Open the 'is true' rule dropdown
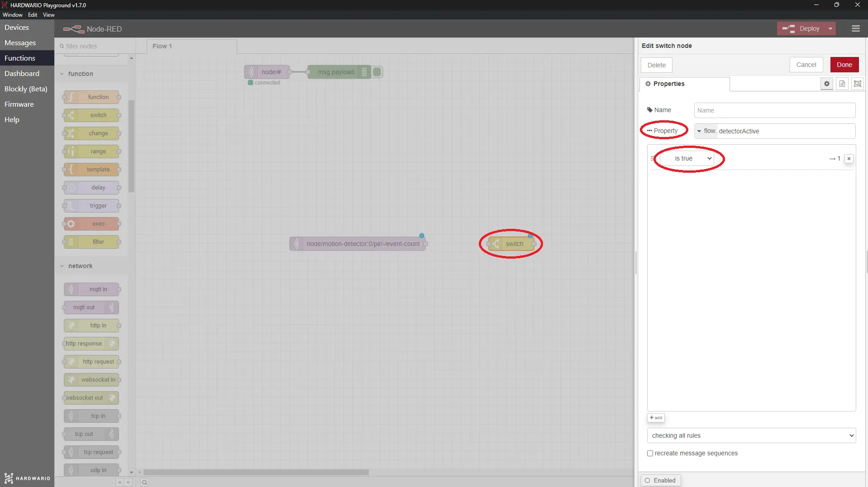868x487 pixels. point(687,158)
